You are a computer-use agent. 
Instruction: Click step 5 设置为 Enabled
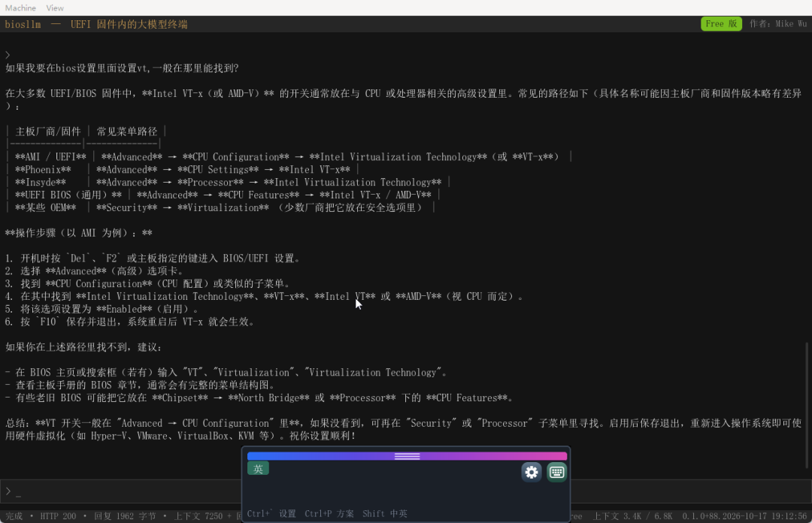pos(102,309)
